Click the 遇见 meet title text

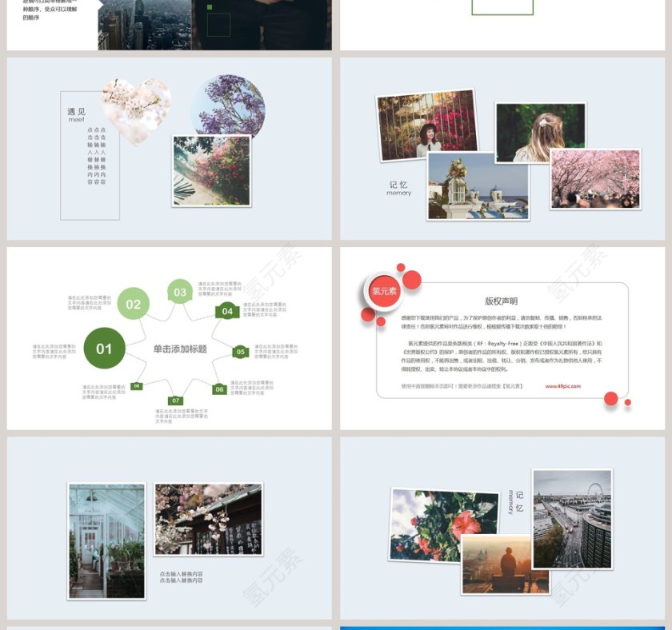coord(76,114)
